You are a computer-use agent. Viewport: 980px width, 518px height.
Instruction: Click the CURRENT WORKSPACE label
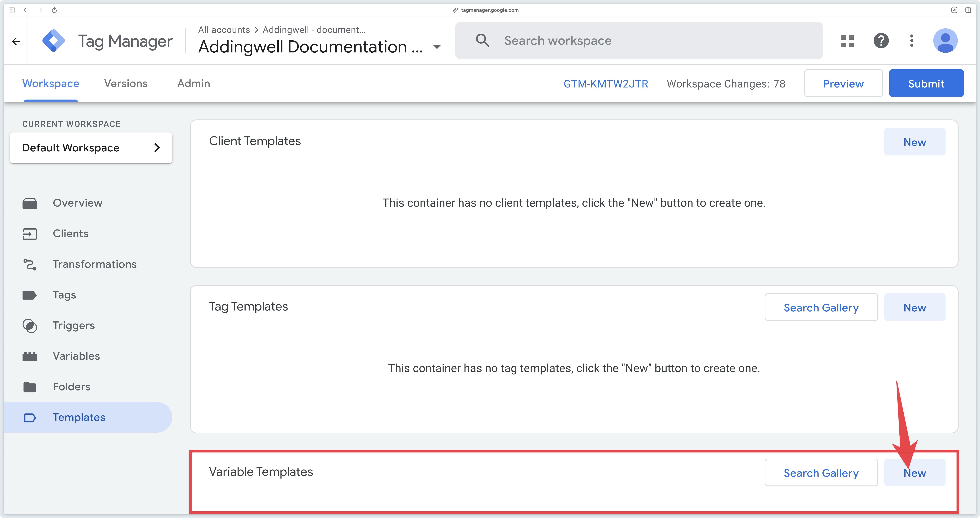[72, 124]
